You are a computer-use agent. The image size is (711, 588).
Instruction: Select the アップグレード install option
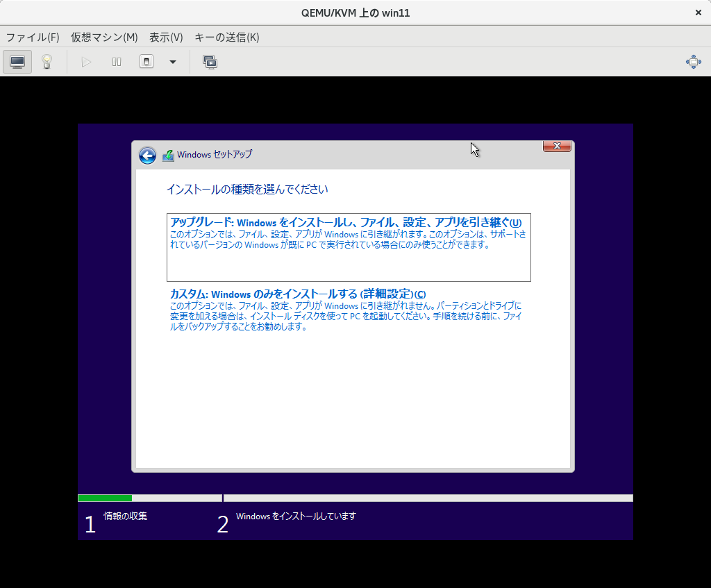[345, 223]
